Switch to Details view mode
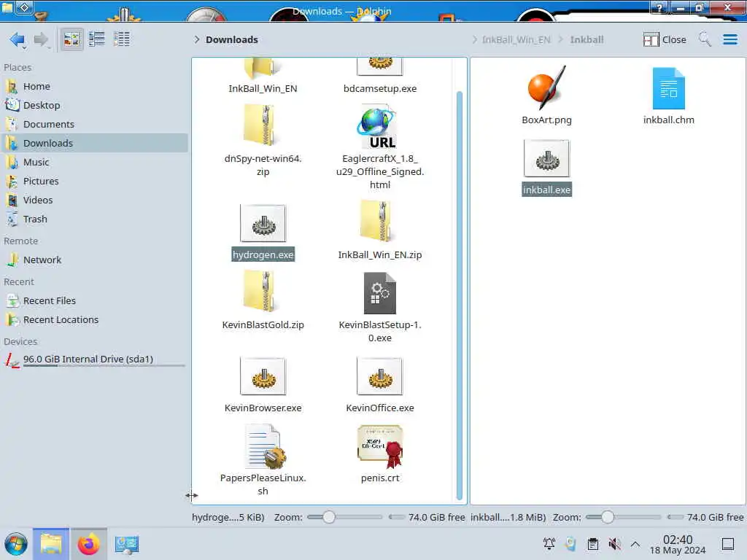747x560 pixels. [122, 39]
